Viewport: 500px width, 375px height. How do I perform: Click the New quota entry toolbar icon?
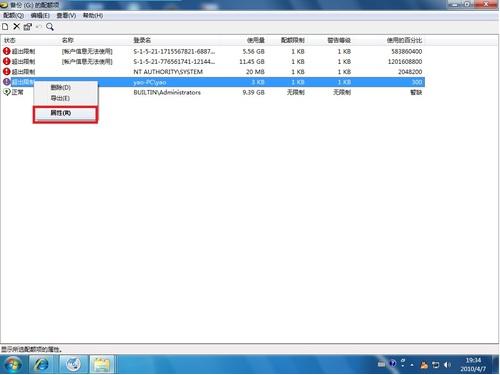pos(5,27)
